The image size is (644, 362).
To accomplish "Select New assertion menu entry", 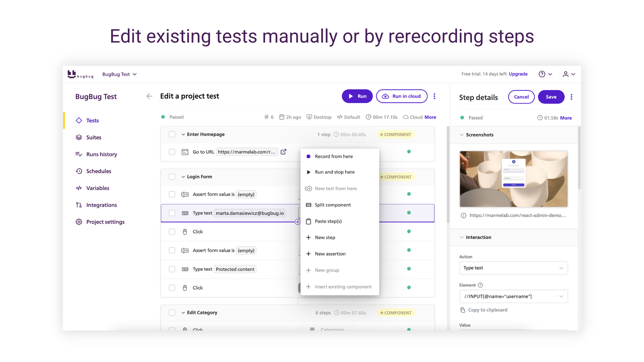I will 330,254.
